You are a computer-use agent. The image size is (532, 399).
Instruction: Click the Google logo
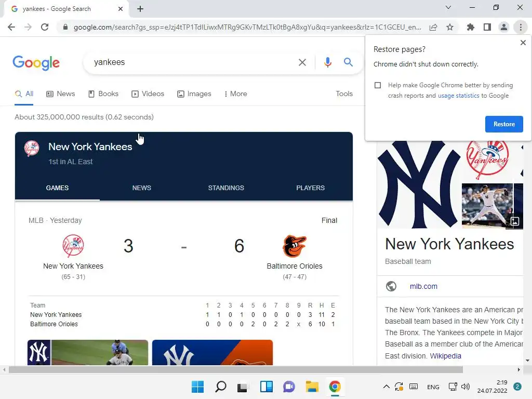pyautogui.click(x=36, y=63)
